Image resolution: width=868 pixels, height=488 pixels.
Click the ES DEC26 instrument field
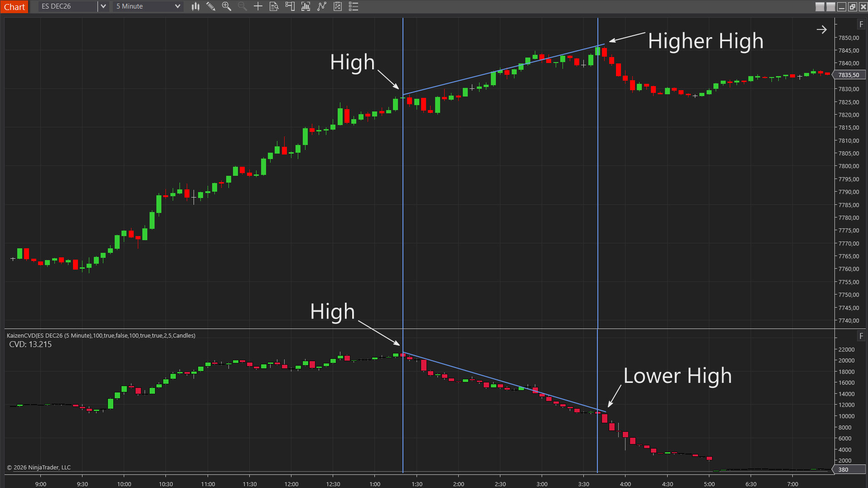pos(68,6)
